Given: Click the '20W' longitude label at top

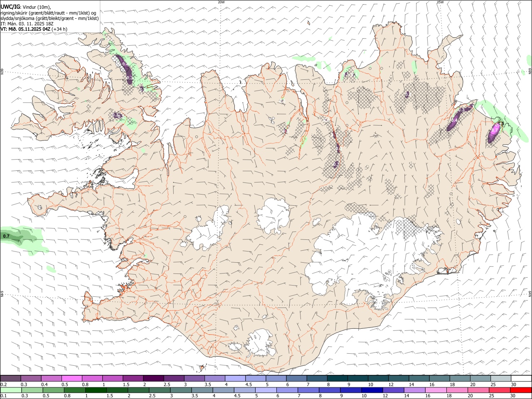Looking at the screenshot, I should pos(221,2).
